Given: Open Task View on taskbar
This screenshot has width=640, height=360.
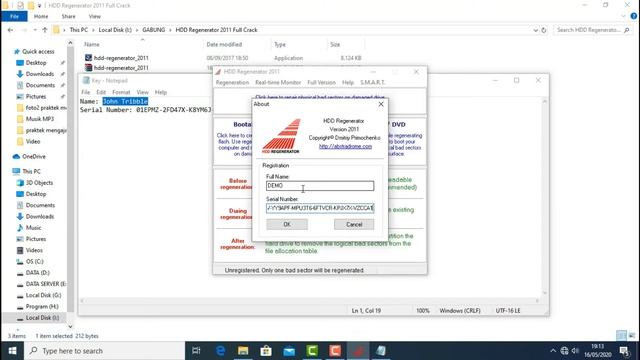Looking at the screenshot, I should [196, 351].
